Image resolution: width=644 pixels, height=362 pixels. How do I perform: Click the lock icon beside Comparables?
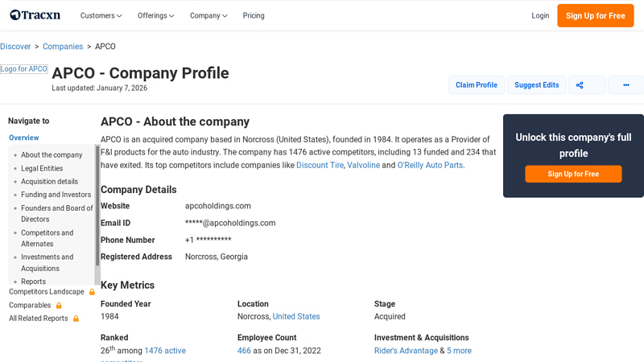[x=59, y=306]
